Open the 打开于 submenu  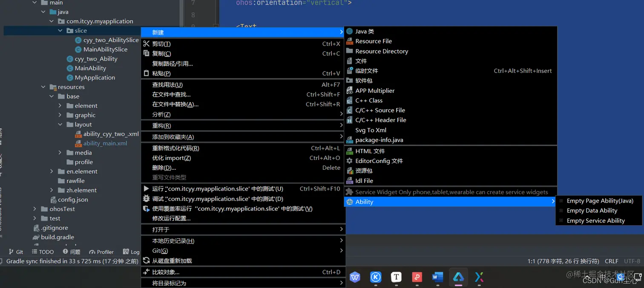tap(243, 229)
